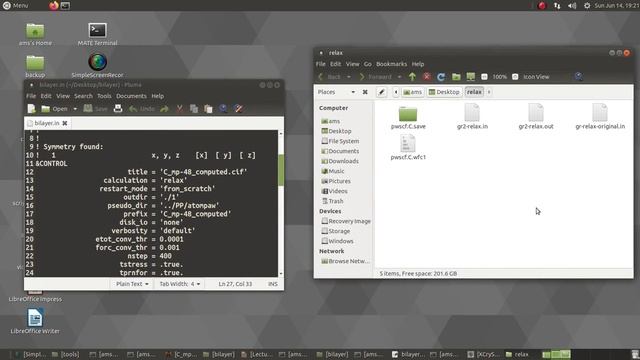Go to Computer in file manager toolbar

pyautogui.click(x=471, y=77)
